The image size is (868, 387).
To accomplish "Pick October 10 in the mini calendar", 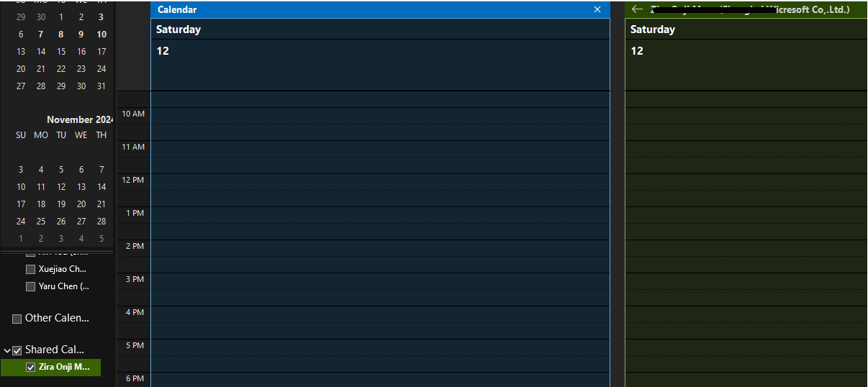I will (x=101, y=34).
